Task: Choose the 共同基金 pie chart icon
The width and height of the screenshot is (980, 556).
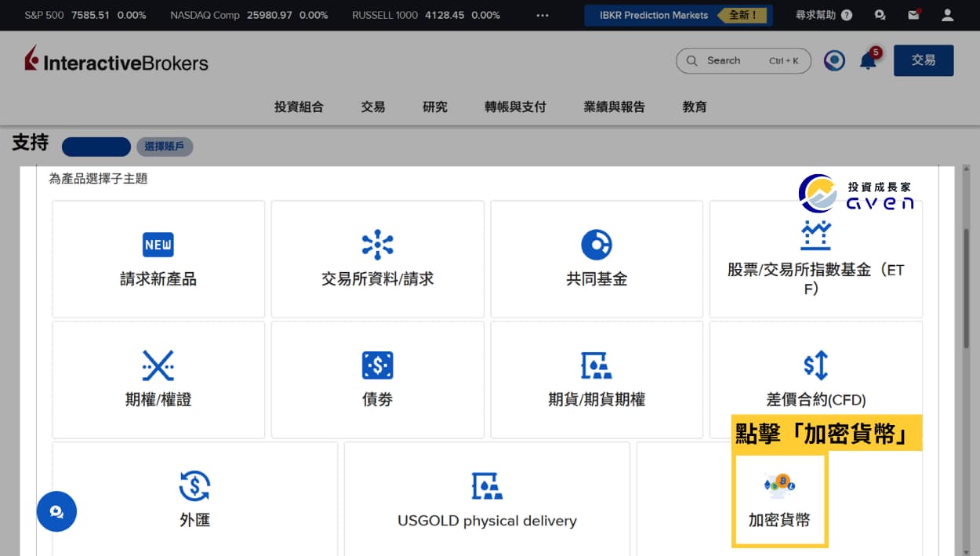Action: [597, 245]
